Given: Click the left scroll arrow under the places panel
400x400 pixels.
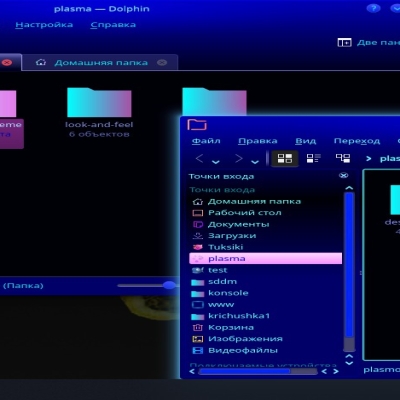Looking at the screenshot, I should (x=192, y=371).
